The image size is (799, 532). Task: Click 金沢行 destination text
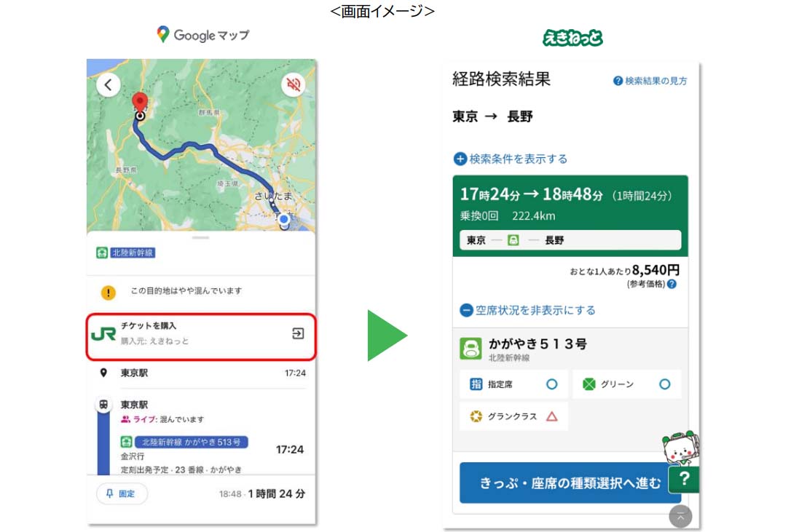(x=133, y=456)
